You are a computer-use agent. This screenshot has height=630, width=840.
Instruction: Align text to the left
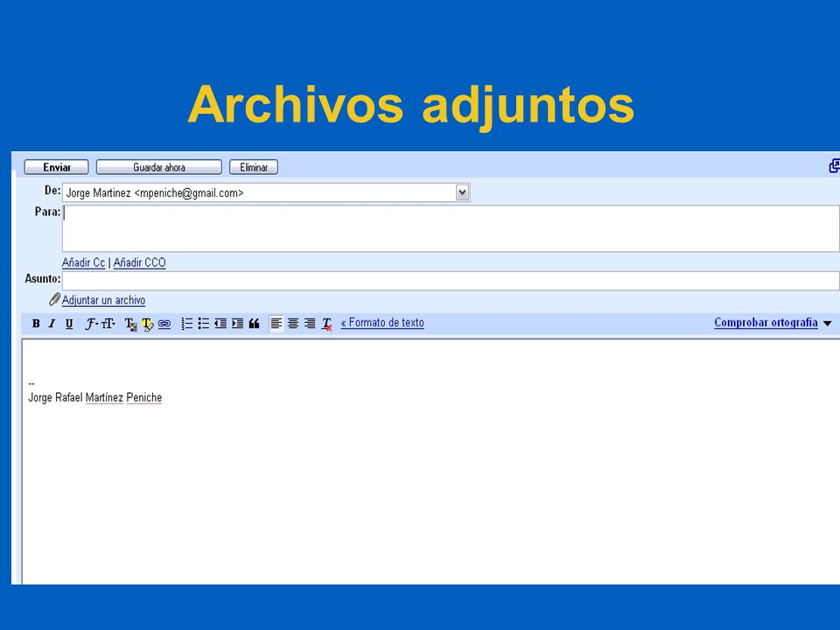[276, 324]
